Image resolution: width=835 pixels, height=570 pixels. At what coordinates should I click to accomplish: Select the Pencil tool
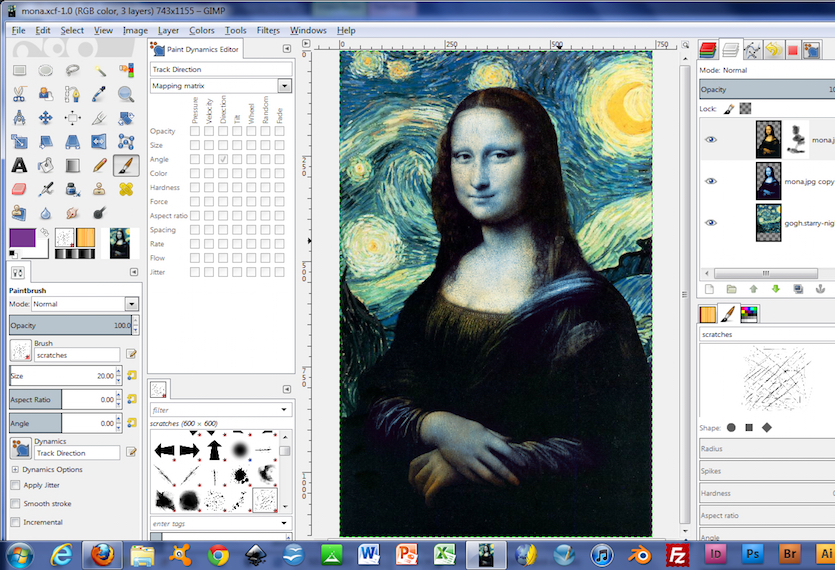click(99, 166)
